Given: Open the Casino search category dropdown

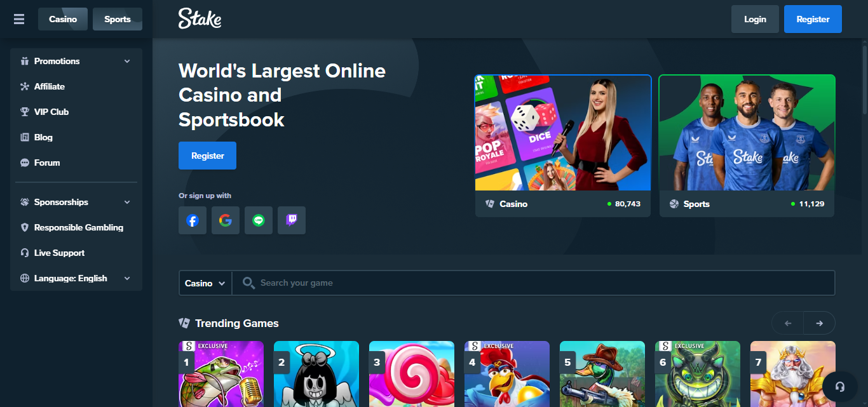Looking at the screenshot, I should [205, 283].
